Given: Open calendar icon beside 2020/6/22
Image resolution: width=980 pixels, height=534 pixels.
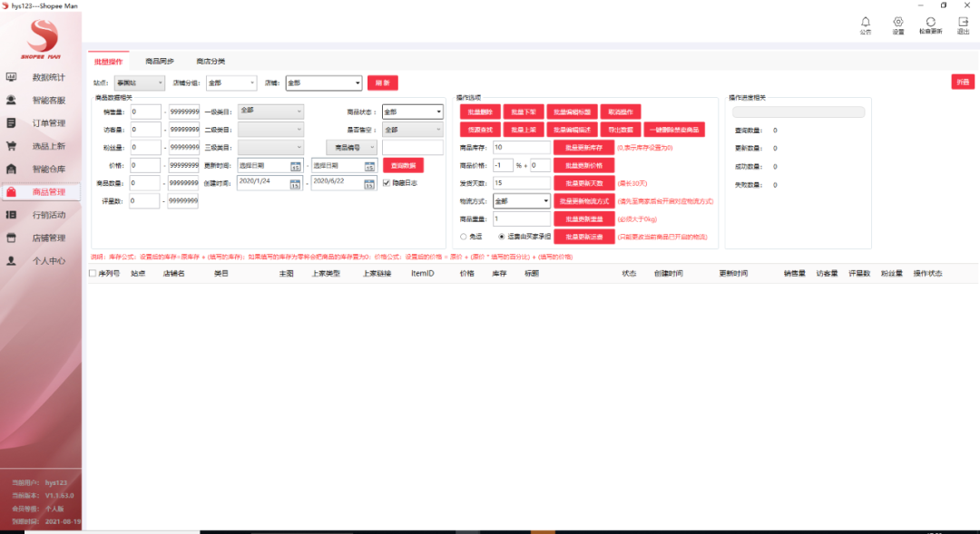Looking at the screenshot, I should 369,184.
